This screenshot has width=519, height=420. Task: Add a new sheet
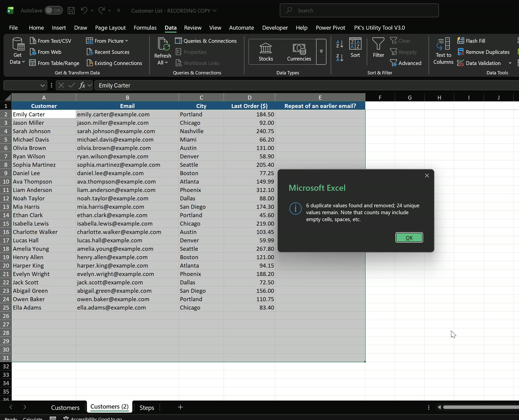point(180,407)
